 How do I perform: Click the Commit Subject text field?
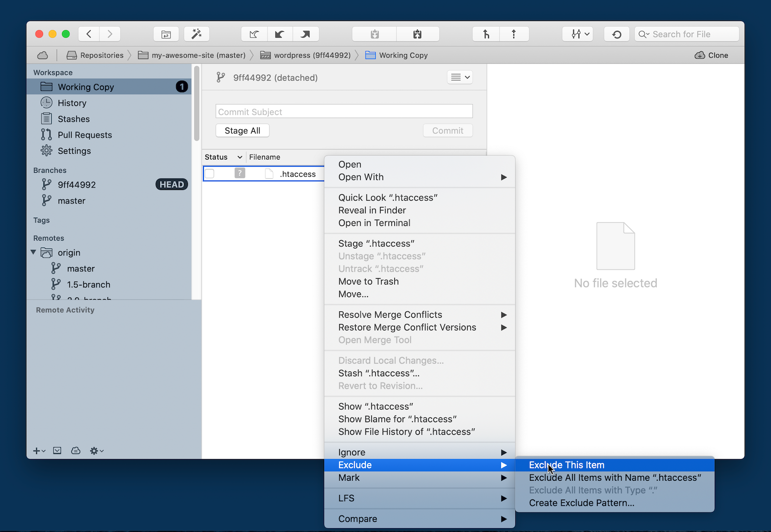coord(344,112)
